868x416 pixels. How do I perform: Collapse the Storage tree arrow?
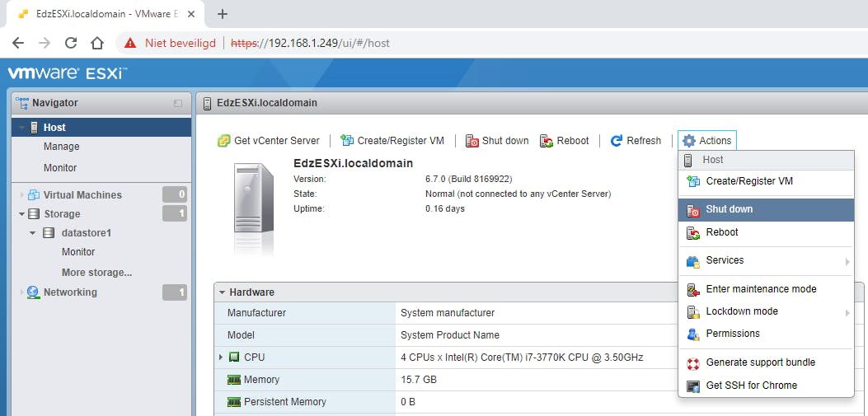pos(21,213)
